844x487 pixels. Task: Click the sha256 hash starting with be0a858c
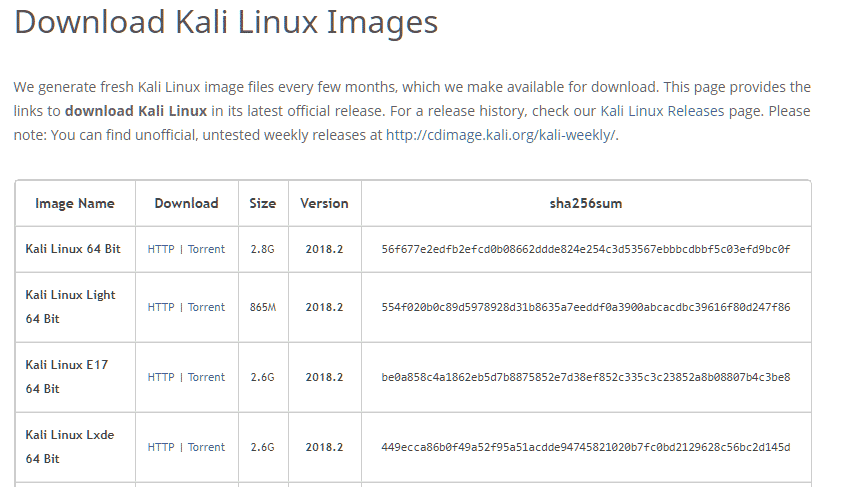pos(586,377)
